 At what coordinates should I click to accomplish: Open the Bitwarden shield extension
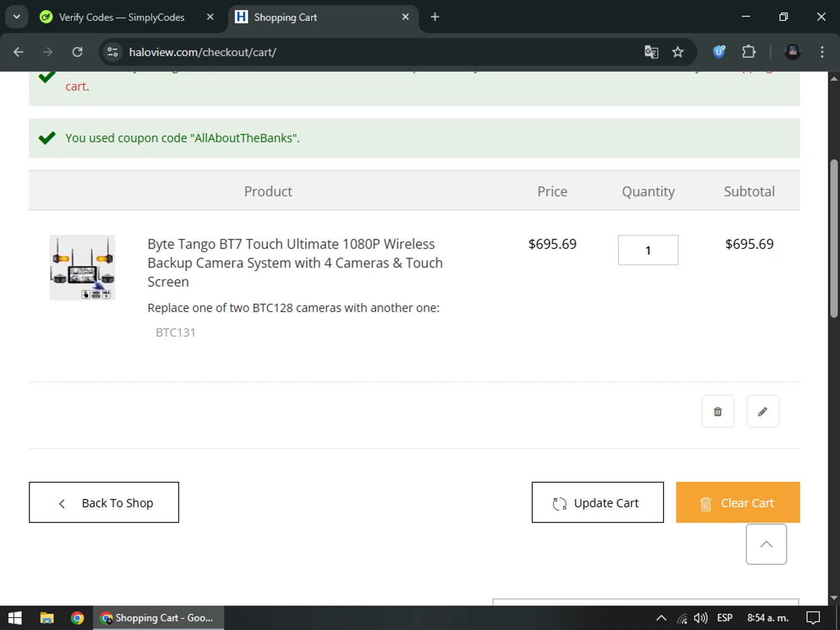click(719, 52)
